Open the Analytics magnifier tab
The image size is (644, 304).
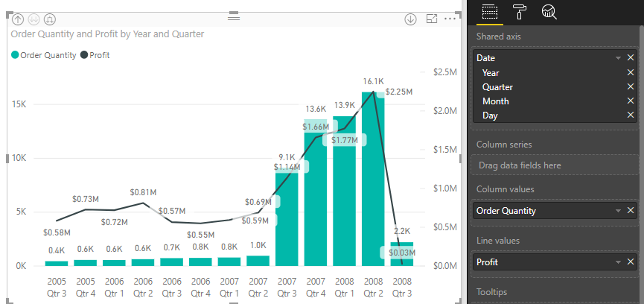pos(549,11)
